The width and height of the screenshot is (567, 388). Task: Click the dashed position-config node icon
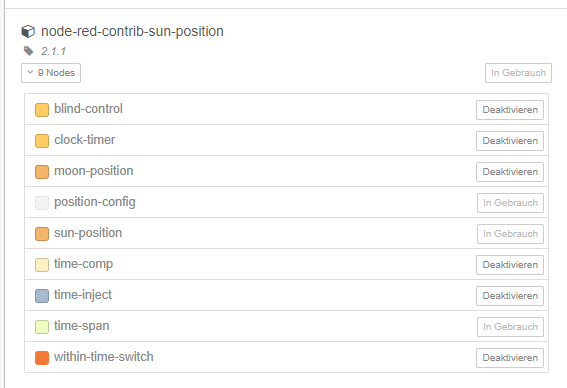(42, 203)
